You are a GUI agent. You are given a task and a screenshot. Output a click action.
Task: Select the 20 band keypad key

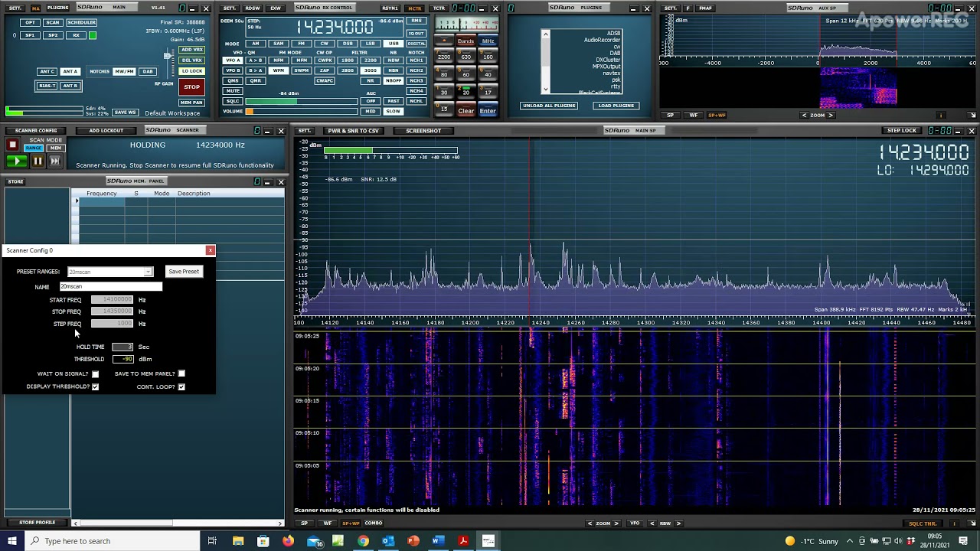(465, 91)
